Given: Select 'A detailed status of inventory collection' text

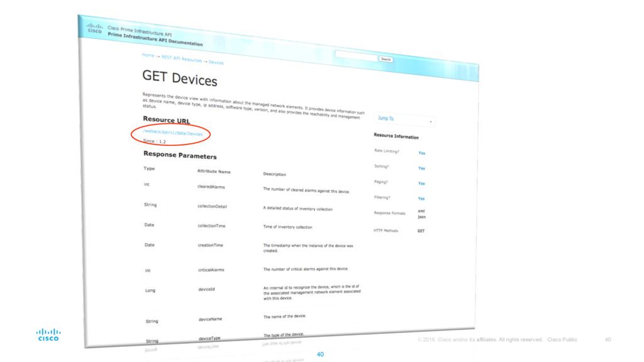Looking at the screenshot, I should tap(297, 209).
